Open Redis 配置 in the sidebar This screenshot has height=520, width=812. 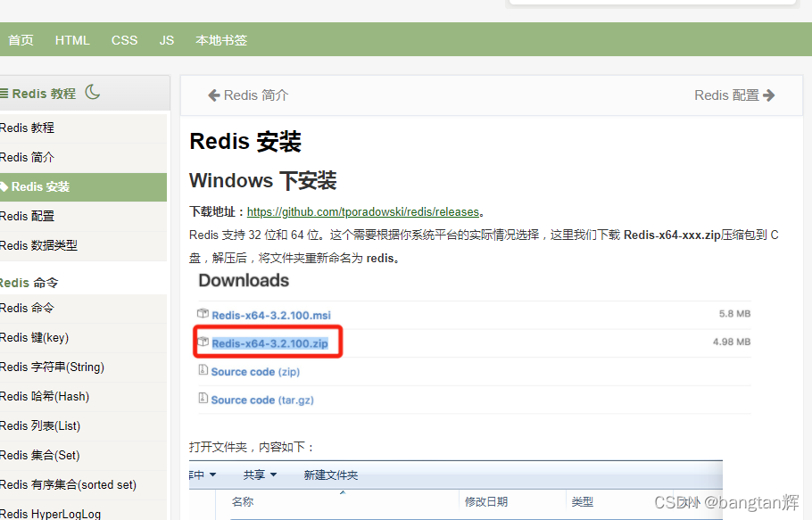click(x=83, y=216)
